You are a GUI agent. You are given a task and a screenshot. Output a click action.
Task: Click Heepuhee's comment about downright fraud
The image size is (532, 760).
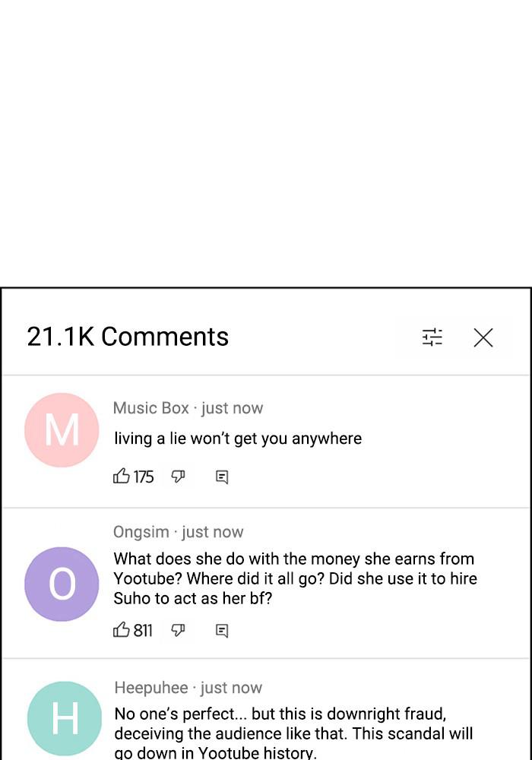click(293, 733)
